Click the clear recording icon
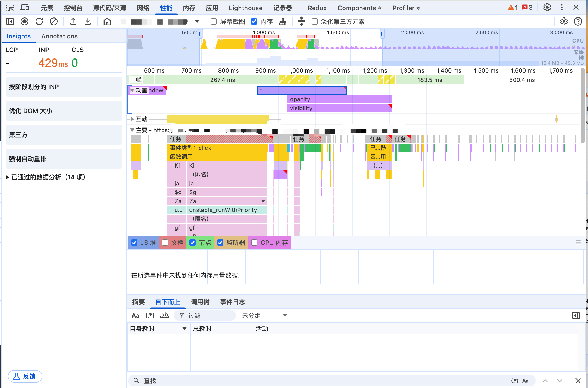 (x=54, y=21)
